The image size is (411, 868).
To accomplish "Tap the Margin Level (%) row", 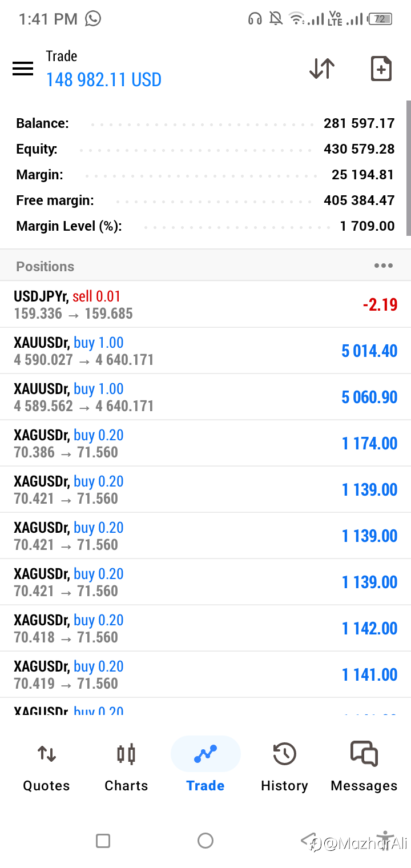I will pos(205,226).
